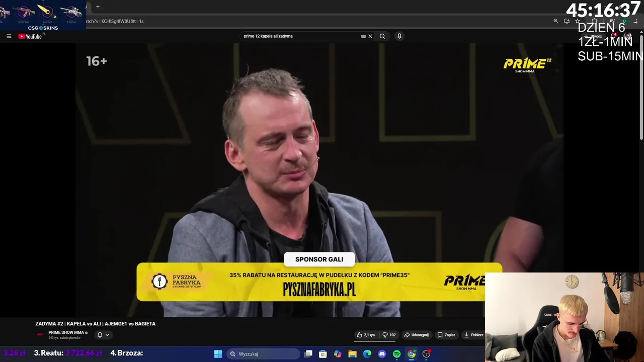Image resolution: width=644 pixels, height=362 pixels.
Task: Click the 243 tys. subskrybentów text
Action: (64, 338)
